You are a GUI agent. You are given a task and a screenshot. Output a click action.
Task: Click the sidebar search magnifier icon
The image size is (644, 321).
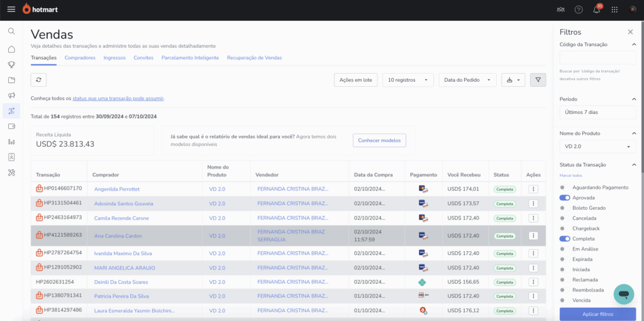(x=11, y=31)
